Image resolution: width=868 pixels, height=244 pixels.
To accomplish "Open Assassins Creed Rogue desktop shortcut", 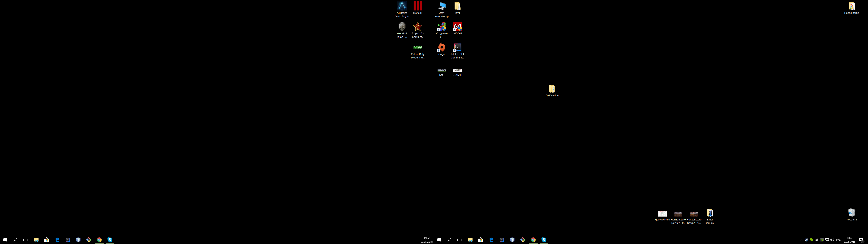I will pyautogui.click(x=402, y=6).
